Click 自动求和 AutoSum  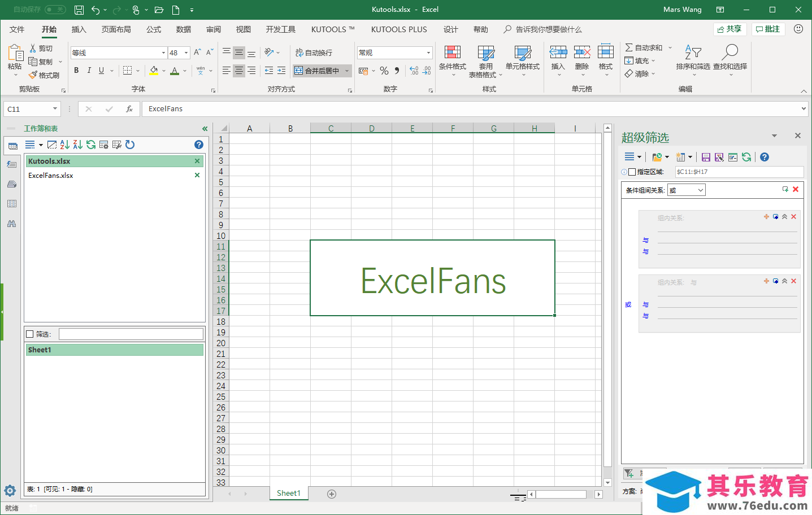(x=644, y=48)
